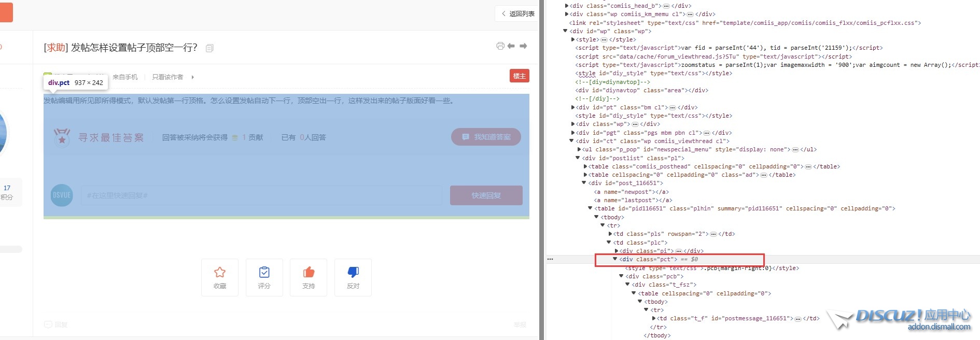The image size is (980, 340).
Task: Expand the table class="ad" node
Action: (585, 175)
